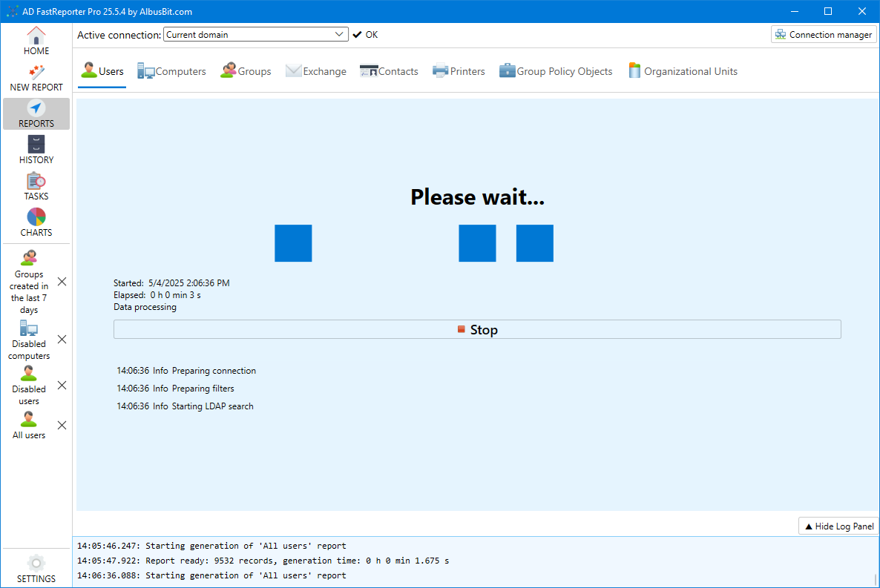The width and height of the screenshot is (880, 588).
Task: Close the 'Disabled computers' shortcut
Action: point(62,340)
